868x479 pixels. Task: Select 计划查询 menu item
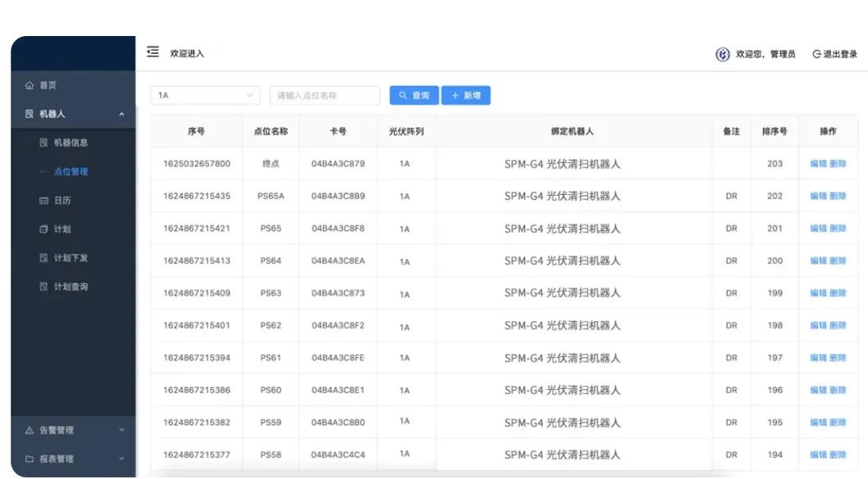point(70,287)
